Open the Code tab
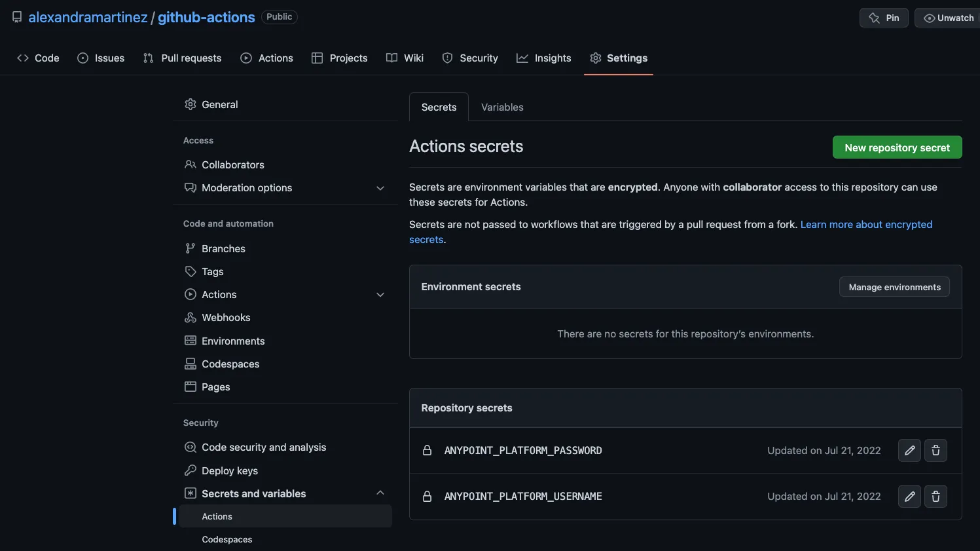Screen dimensions: 980x551 pos(38,58)
